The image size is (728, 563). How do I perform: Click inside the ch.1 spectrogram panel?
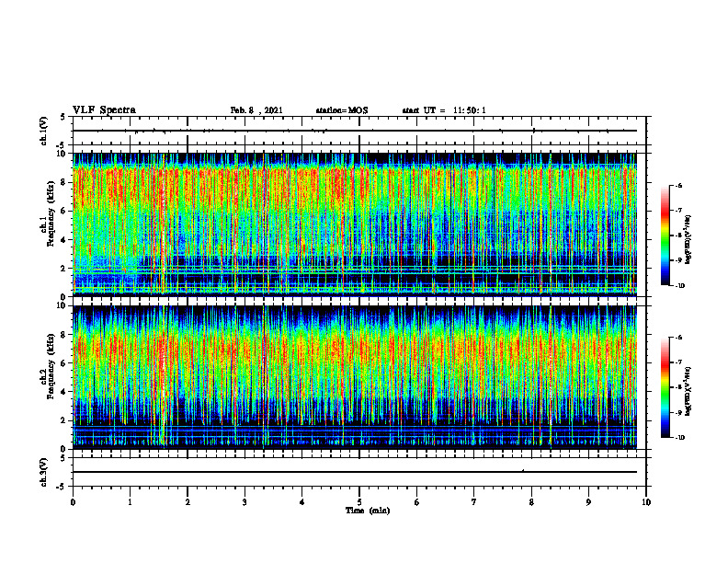pos(359,224)
